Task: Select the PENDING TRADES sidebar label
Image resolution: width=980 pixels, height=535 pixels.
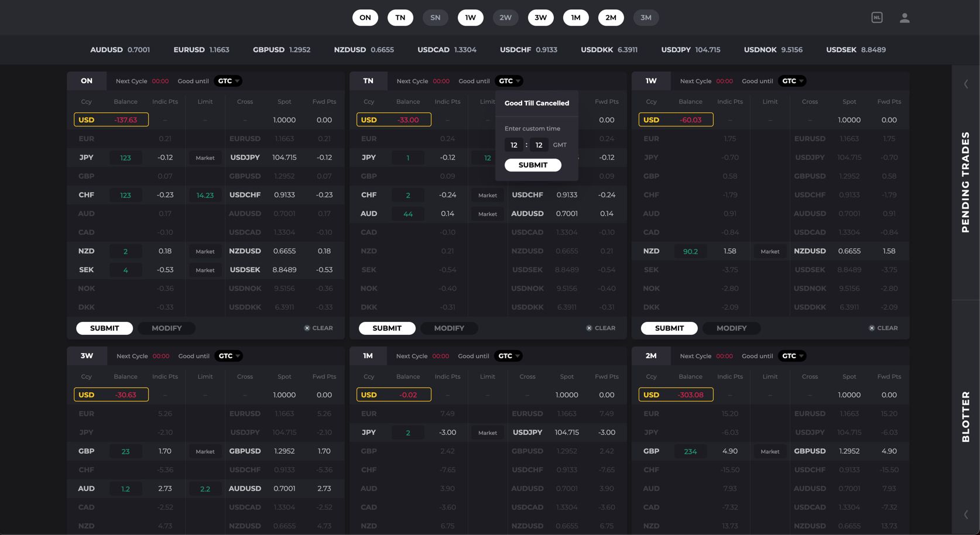Action: tap(966, 182)
